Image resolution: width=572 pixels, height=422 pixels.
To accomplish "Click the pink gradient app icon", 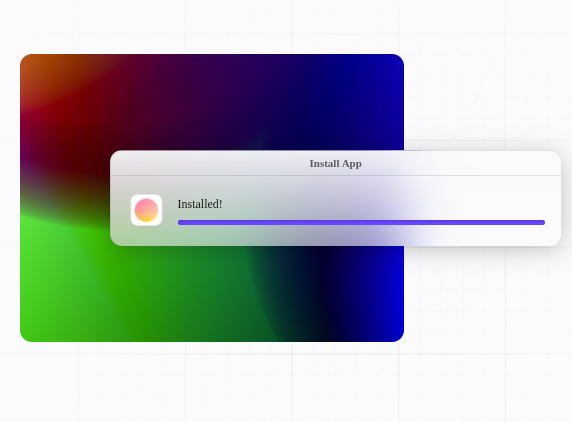I will tap(146, 210).
